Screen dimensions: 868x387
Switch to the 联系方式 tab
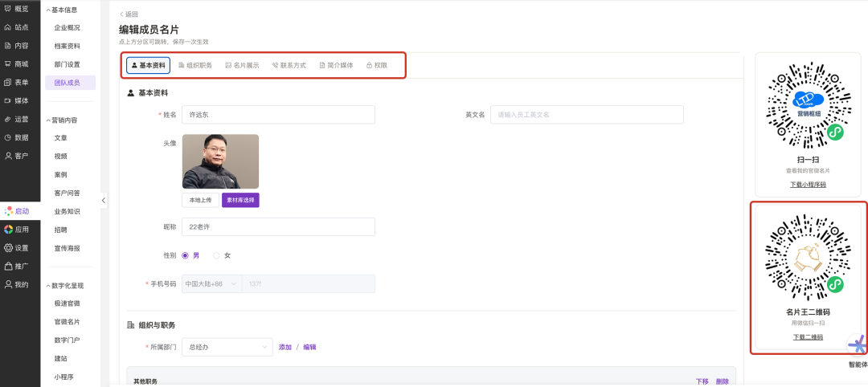click(x=289, y=65)
